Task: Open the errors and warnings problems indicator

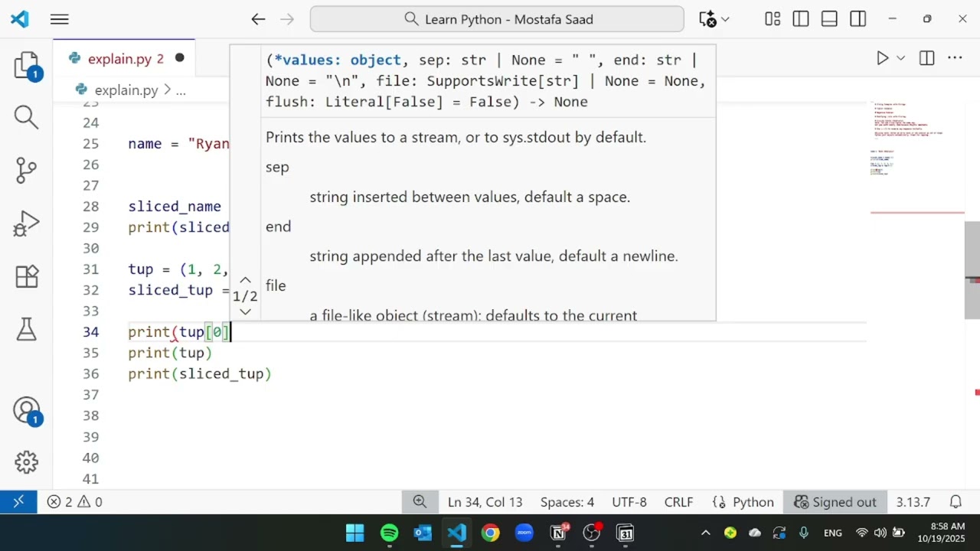Action: [74, 502]
